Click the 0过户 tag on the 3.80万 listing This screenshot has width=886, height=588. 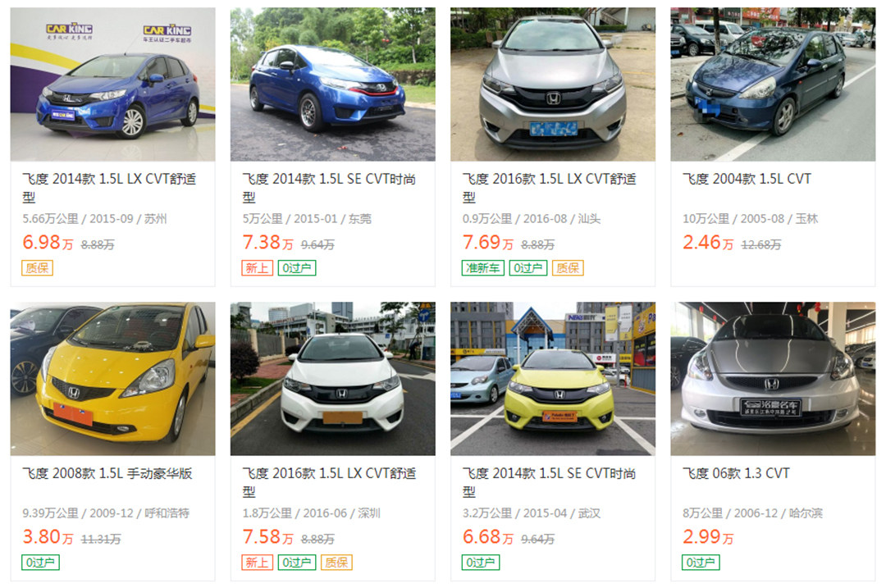pyautogui.click(x=40, y=562)
